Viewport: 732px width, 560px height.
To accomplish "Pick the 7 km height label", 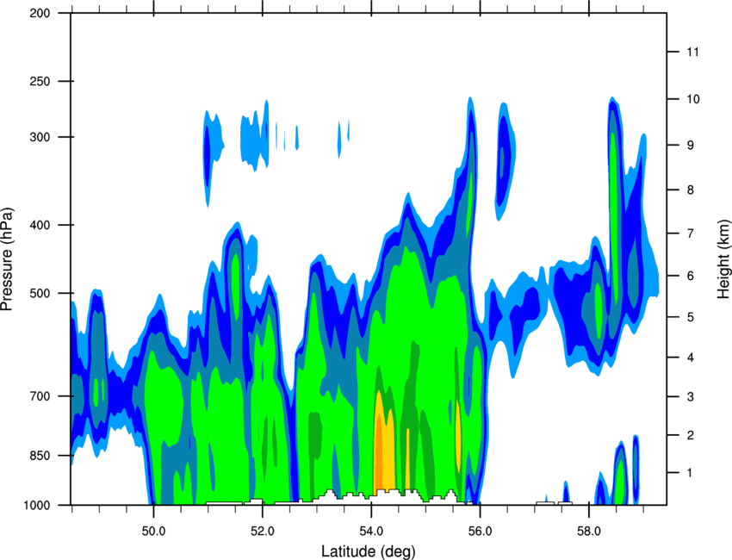I will 690,233.
